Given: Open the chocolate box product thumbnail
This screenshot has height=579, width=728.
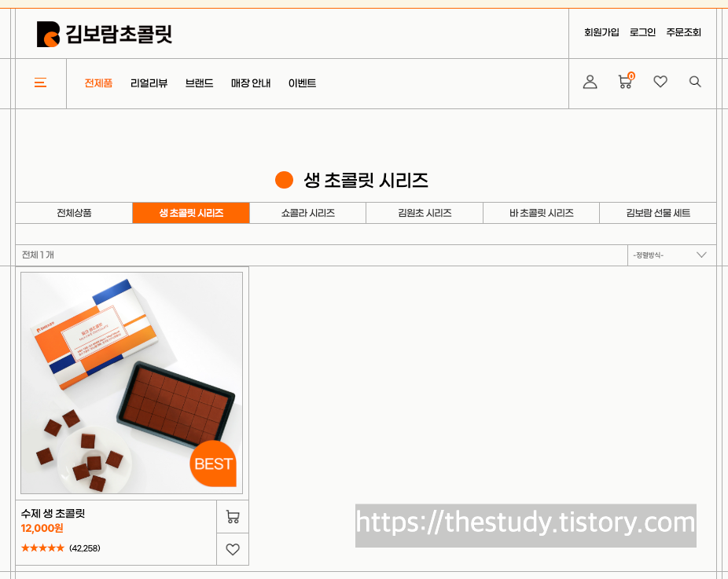Looking at the screenshot, I should click(132, 383).
